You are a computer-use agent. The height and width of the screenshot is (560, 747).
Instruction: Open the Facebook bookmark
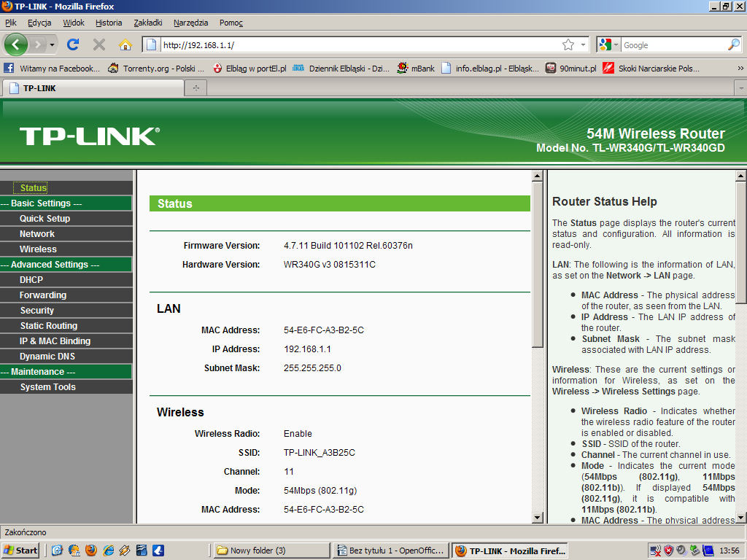[x=52, y=68]
